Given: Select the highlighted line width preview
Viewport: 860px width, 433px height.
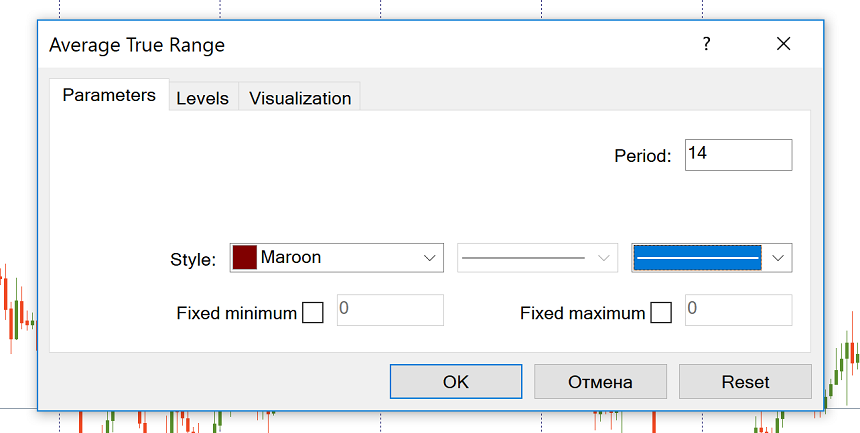Looking at the screenshot, I should [698, 258].
